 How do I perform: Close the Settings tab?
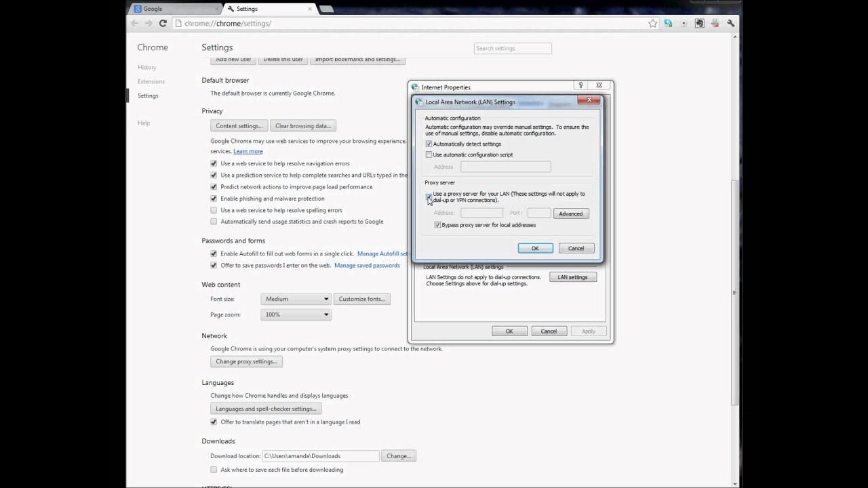coord(311,9)
